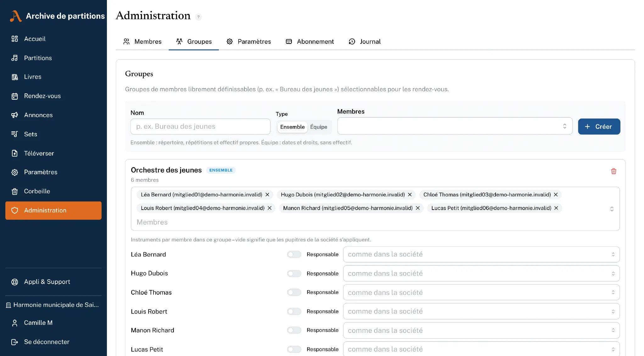This screenshot has height=356, width=644.
Task: Open sidebar Paramètres gear item
Action: coord(53,172)
